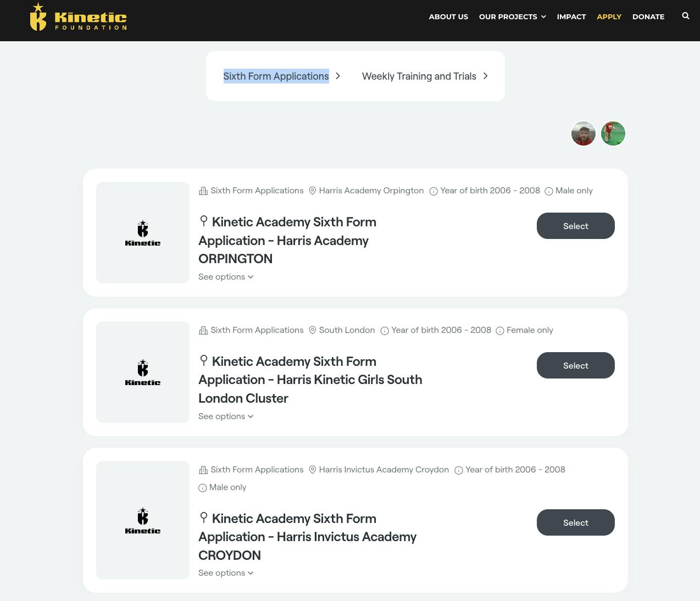Click the Kinetic Foundation logo
700x601 pixels.
pos(78,16)
